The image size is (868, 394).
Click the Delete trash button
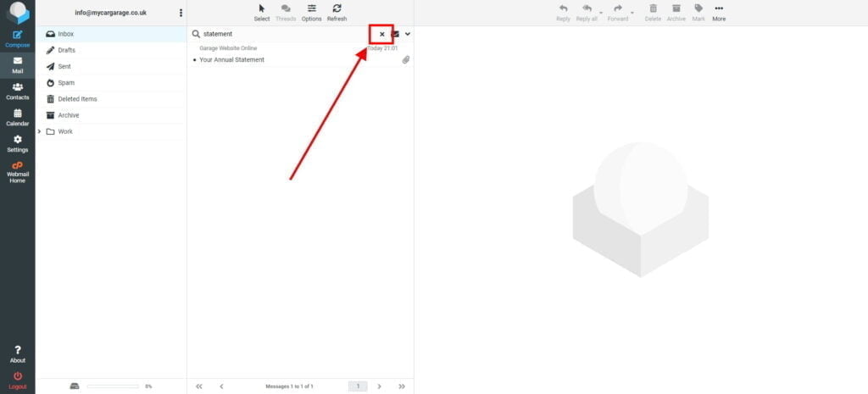click(x=654, y=13)
